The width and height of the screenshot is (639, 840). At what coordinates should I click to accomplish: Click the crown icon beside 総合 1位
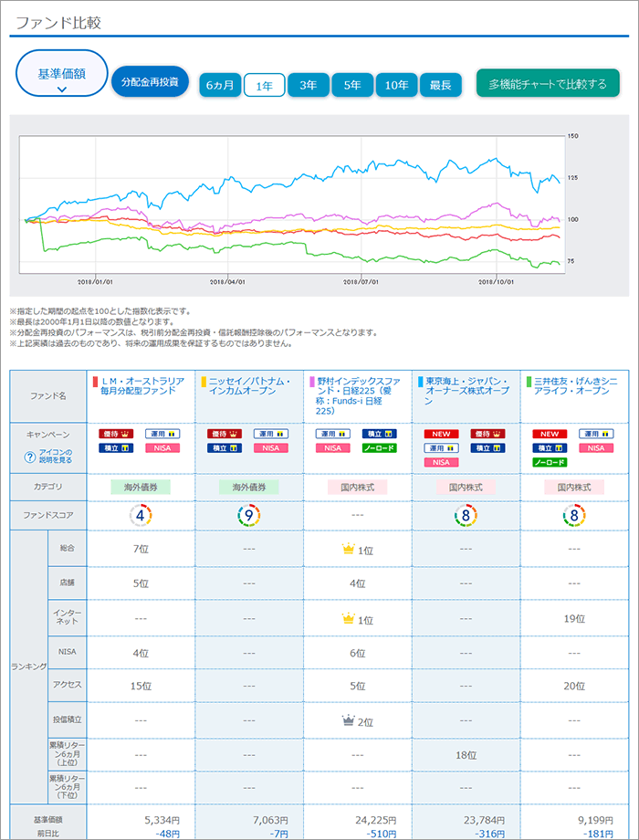[x=347, y=550]
